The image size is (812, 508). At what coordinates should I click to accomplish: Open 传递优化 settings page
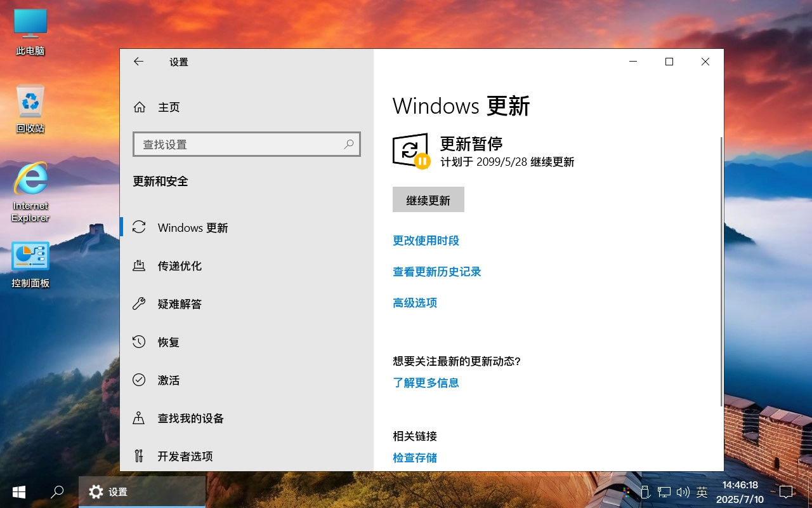pos(179,265)
